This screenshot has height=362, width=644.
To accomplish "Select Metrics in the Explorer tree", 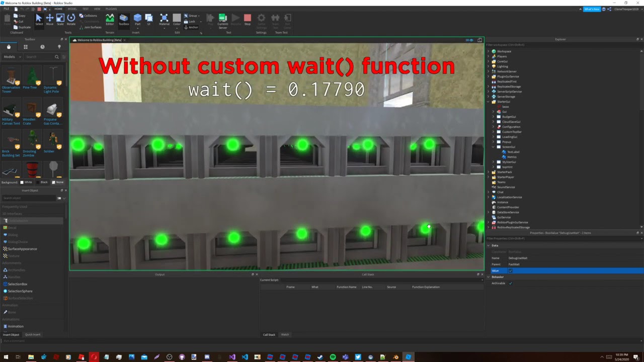I will point(512,157).
